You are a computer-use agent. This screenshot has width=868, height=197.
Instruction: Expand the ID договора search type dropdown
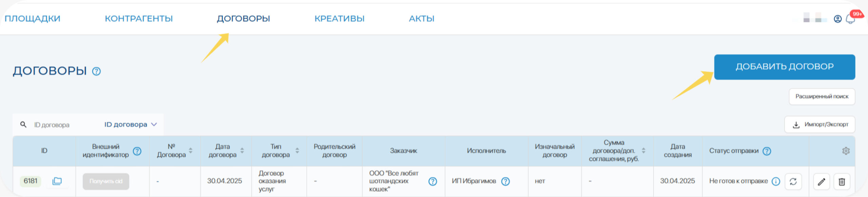(x=131, y=125)
